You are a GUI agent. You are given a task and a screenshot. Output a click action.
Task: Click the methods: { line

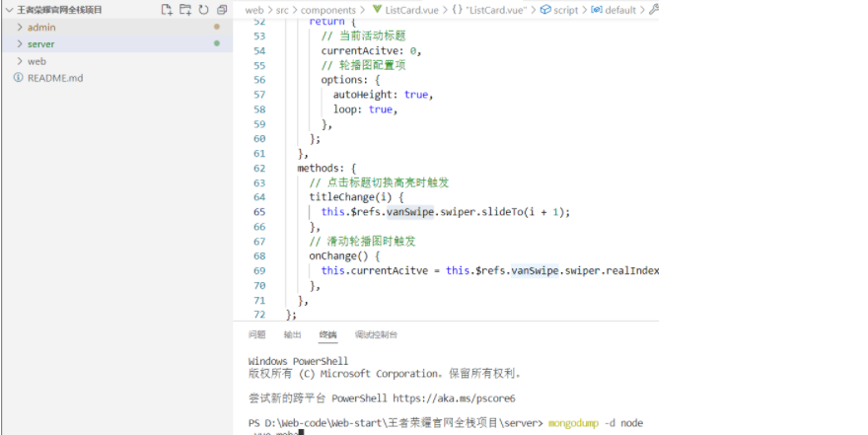pyautogui.click(x=326, y=168)
